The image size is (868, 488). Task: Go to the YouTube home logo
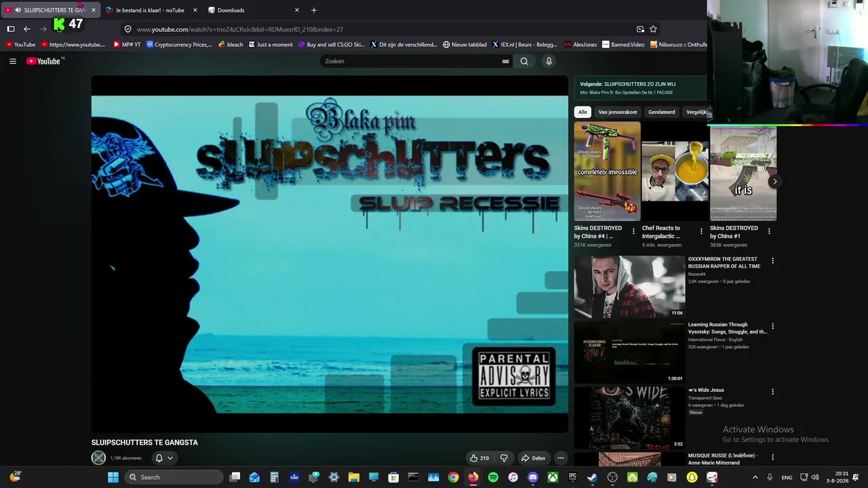point(44,61)
